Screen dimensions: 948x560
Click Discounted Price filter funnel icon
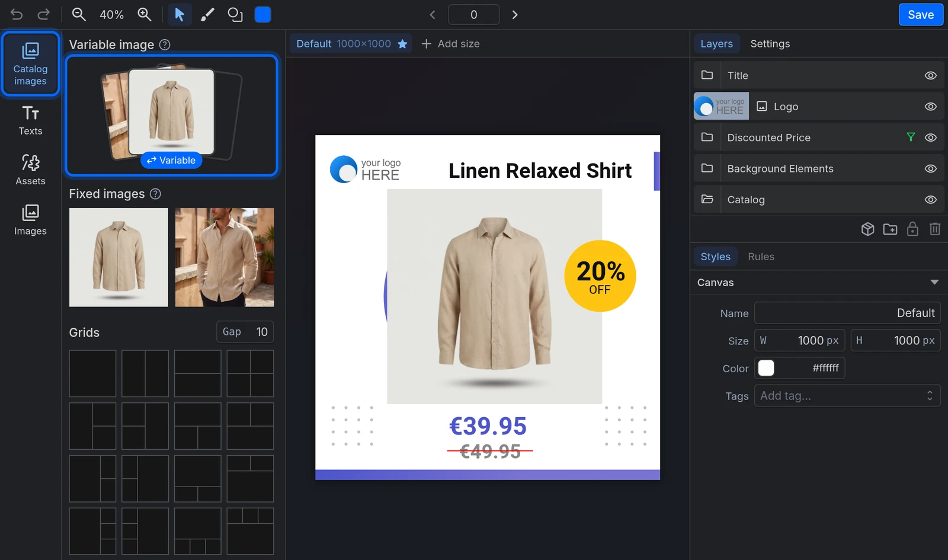[x=911, y=137]
